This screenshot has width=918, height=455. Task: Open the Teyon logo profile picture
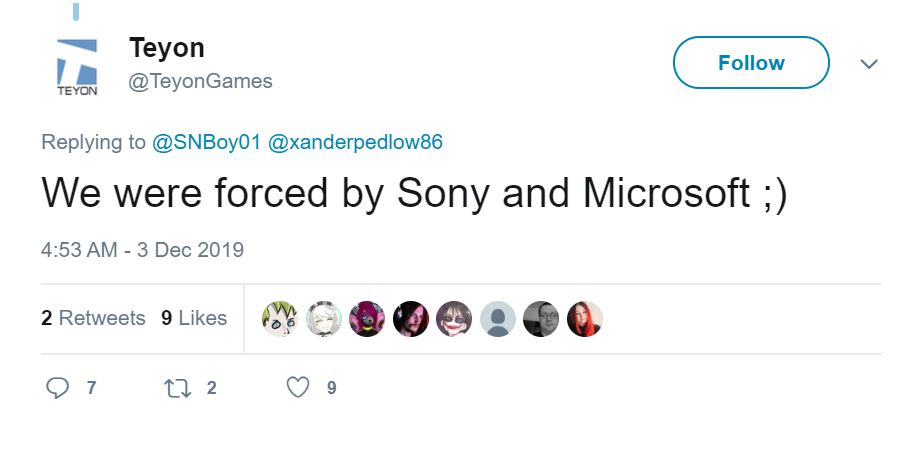coord(76,67)
